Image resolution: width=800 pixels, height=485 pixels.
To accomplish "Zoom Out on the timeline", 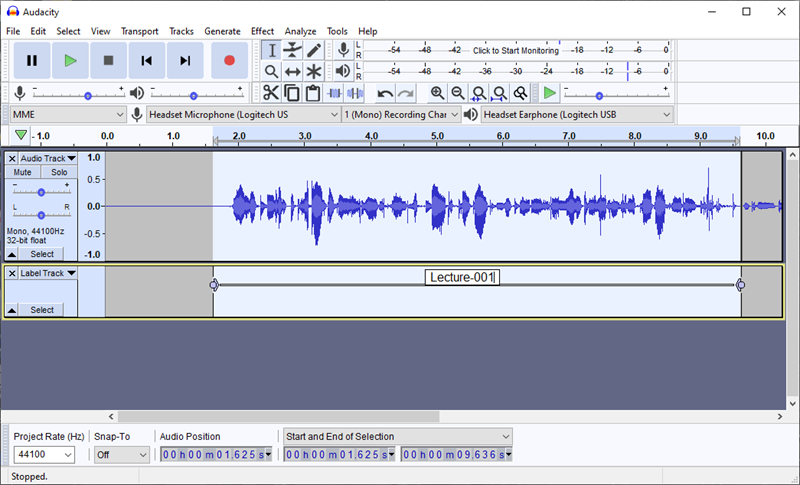I will click(x=458, y=93).
